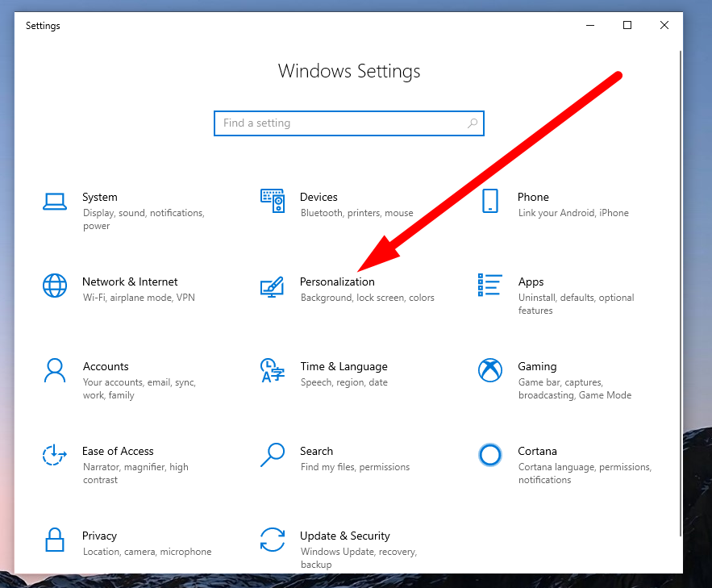This screenshot has width=712, height=588.
Task: Open Time & Language settings
Action: [344, 366]
